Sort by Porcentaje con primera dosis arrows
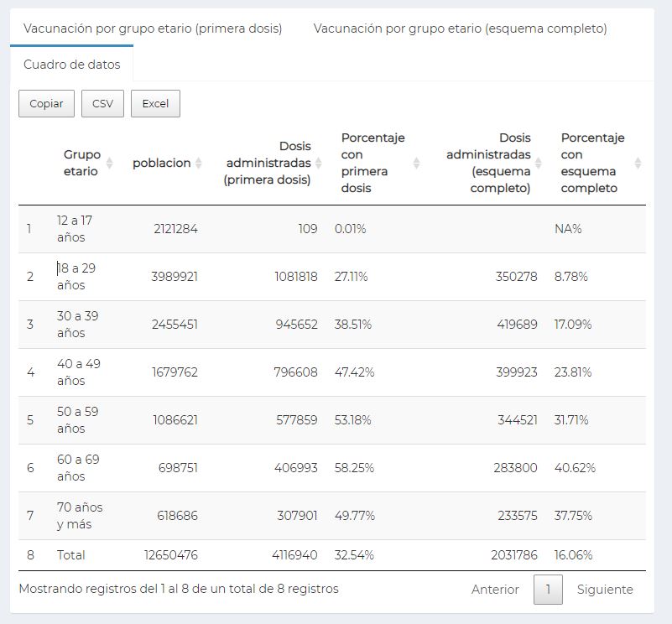 [x=416, y=164]
